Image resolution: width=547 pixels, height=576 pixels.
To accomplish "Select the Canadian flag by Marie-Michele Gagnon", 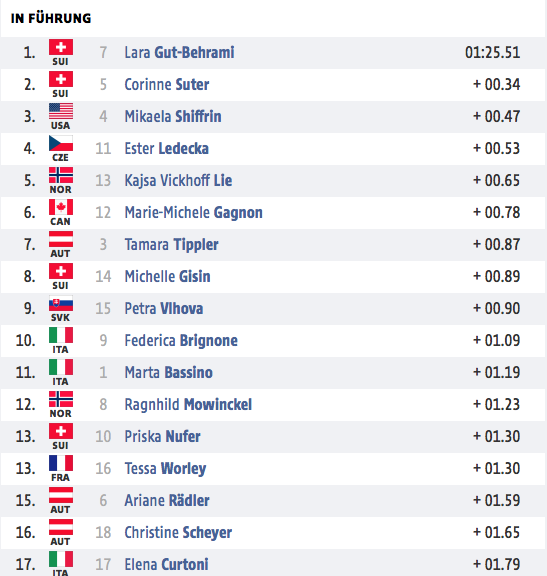I will coord(61,207).
